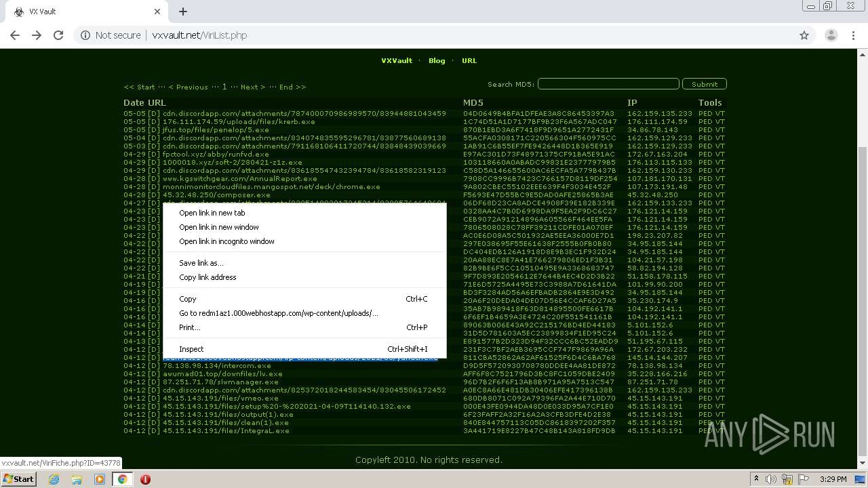This screenshot has width=868, height=488.
Task: Open the Windows Start menu
Action: 18,479
